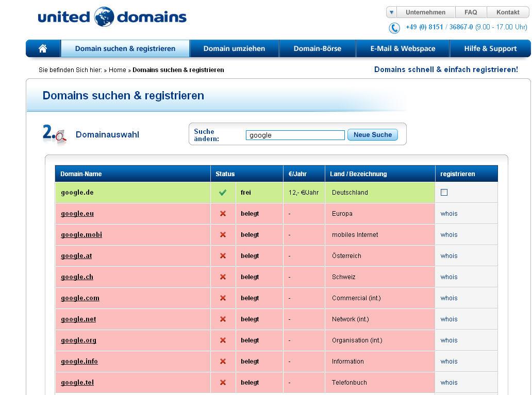Click the red X for google.info
Screen dimensions: 532x395
coord(223,362)
